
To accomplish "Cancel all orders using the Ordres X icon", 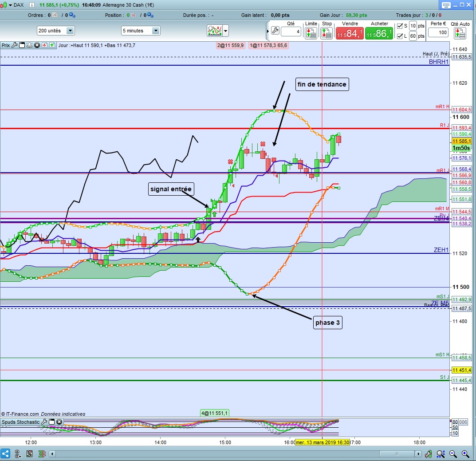I will 55,15.
